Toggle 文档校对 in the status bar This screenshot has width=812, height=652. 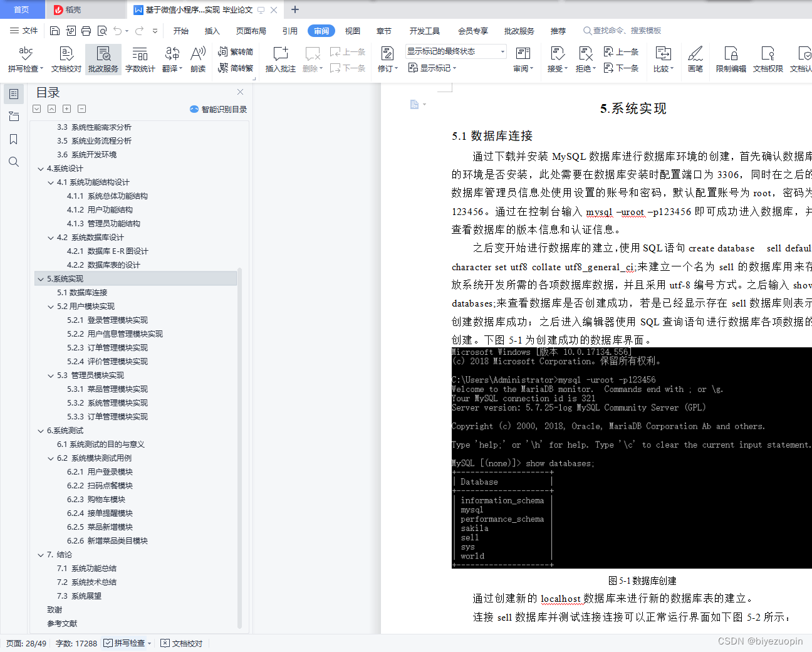[x=182, y=643]
